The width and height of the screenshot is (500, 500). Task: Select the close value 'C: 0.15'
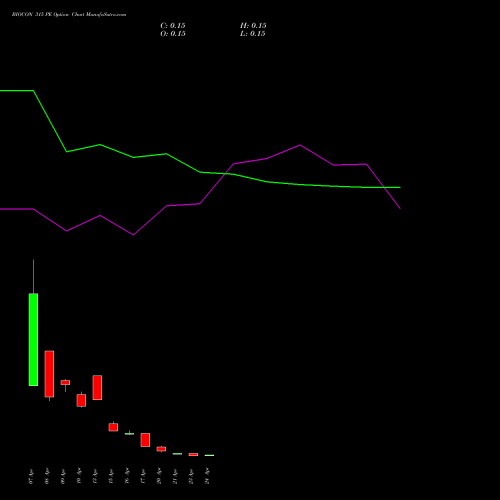[173, 26]
